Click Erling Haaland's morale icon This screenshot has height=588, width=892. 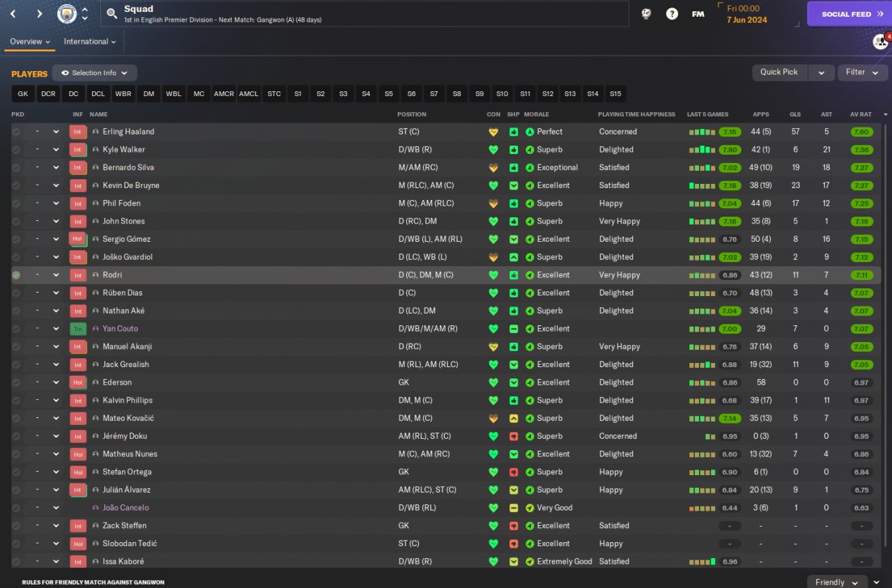(530, 132)
